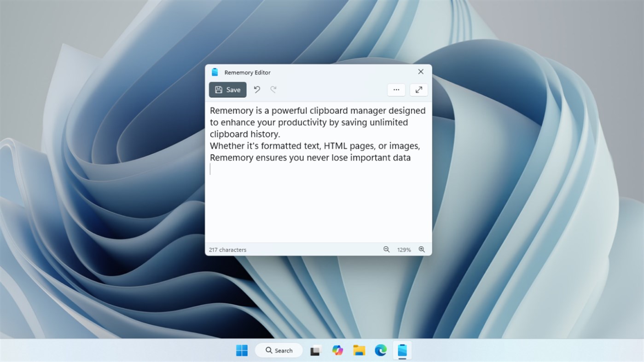Click the Redo arrow icon
644x362 pixels.
[x=273, y=90]
